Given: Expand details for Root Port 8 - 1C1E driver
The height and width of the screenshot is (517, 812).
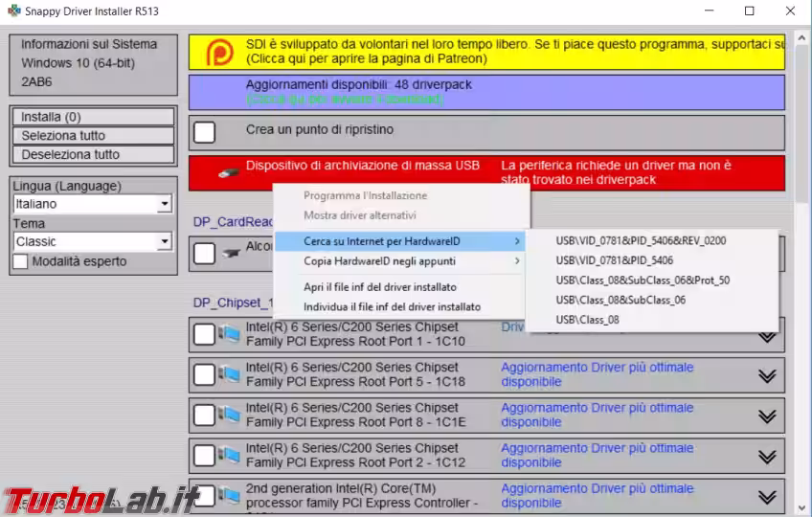Looking at the screenshot, I should pos(766,416).
